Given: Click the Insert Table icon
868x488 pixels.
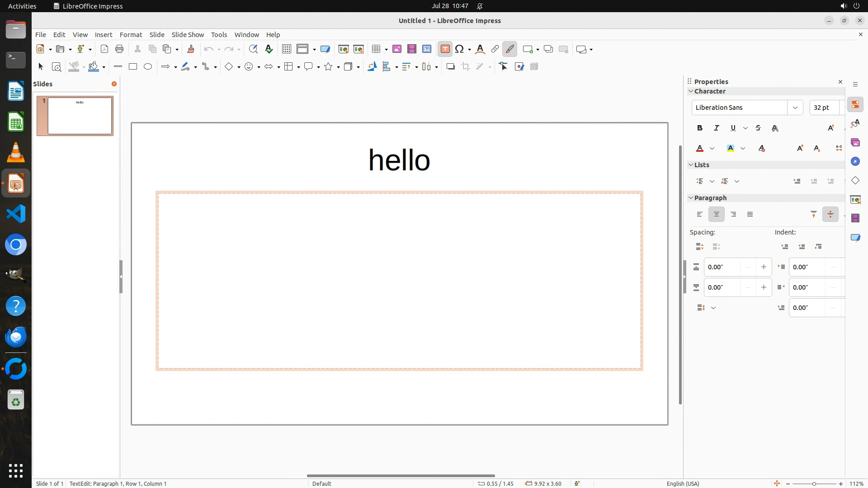Looking at the screenshot, I should click(376, 49).
